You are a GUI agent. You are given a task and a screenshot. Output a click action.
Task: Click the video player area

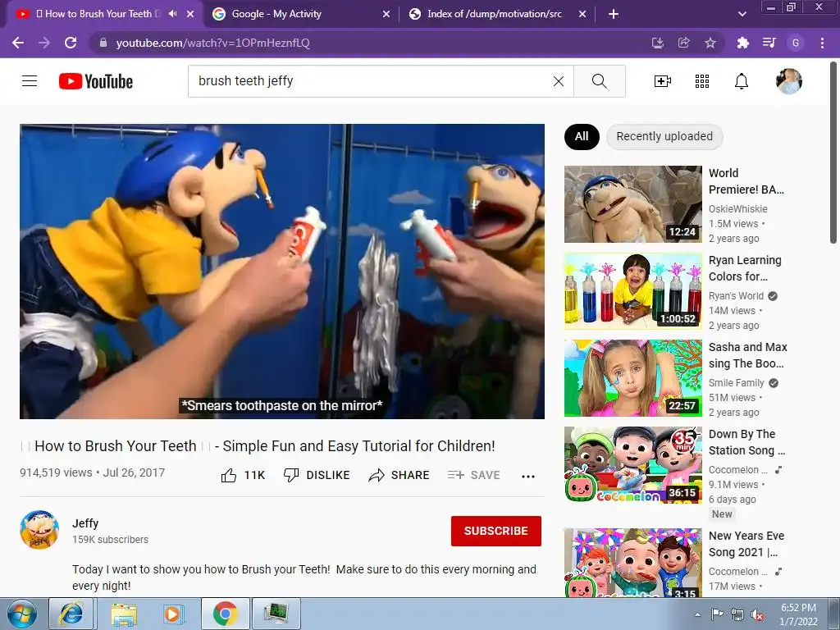pyautogui.click(x=282, y=272)
